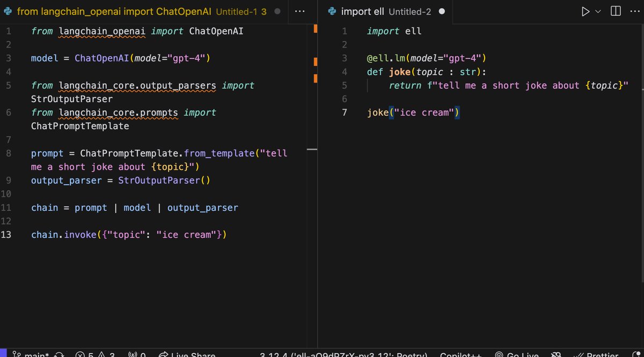Close unsaved Untitled-2 tab via its dot
The image size is (644, 357).
click(x=441, y=11)
